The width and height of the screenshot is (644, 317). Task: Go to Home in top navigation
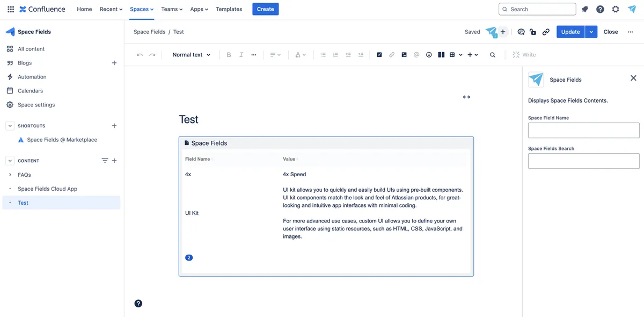84,9
